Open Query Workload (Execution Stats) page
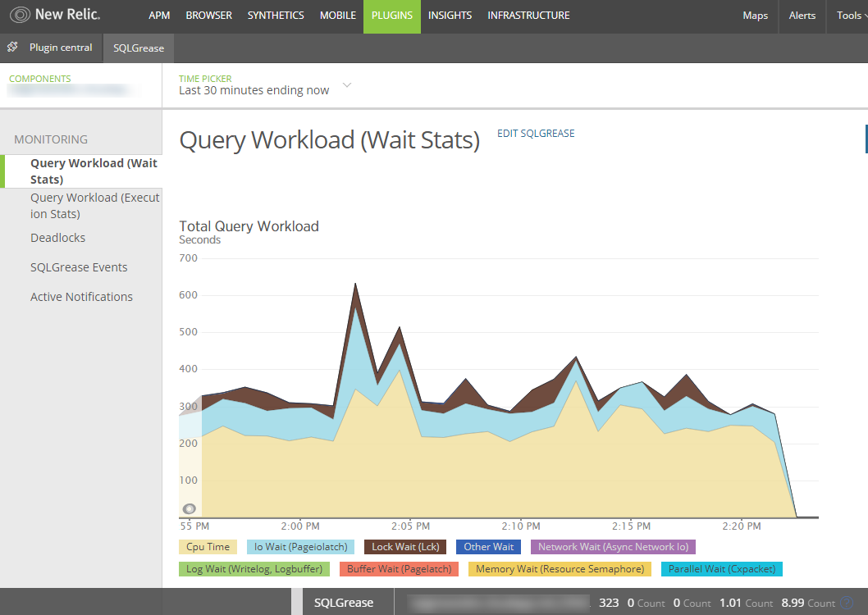This screenshot has width=868, height=615. 94,206
